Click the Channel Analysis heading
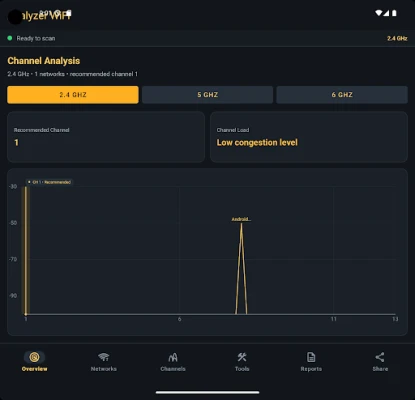Screen dimensions: 415x400 [x=44, y=61]
